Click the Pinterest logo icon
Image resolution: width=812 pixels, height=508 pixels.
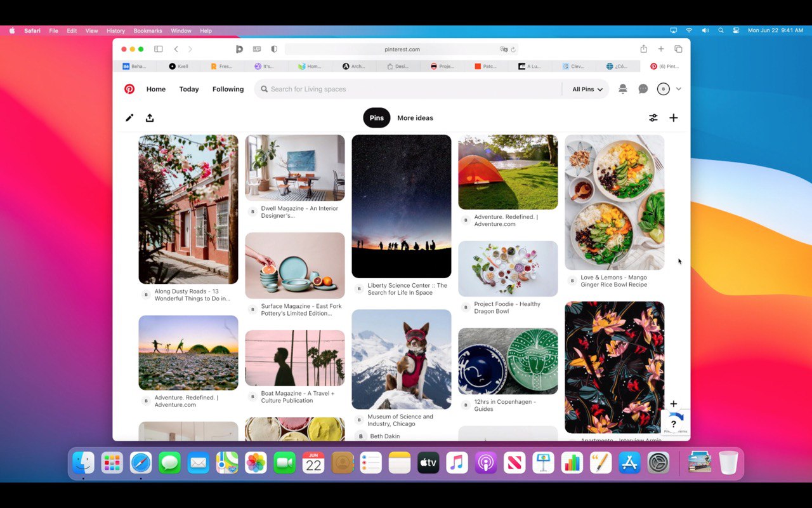click(129, 89)
